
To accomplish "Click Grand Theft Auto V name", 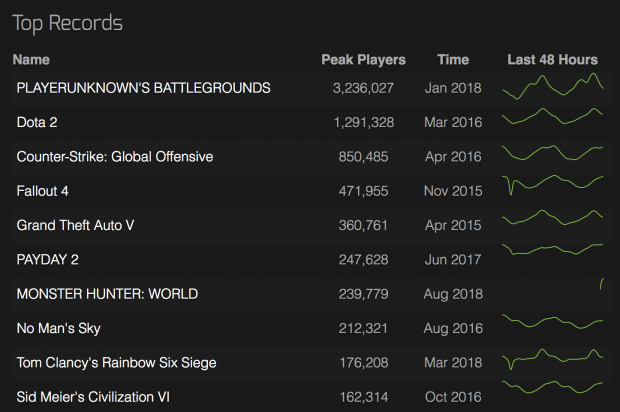I will 75,225.
